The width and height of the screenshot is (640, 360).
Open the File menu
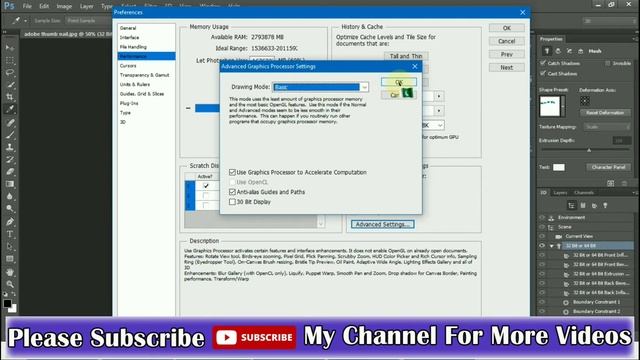tap(27, 6)
